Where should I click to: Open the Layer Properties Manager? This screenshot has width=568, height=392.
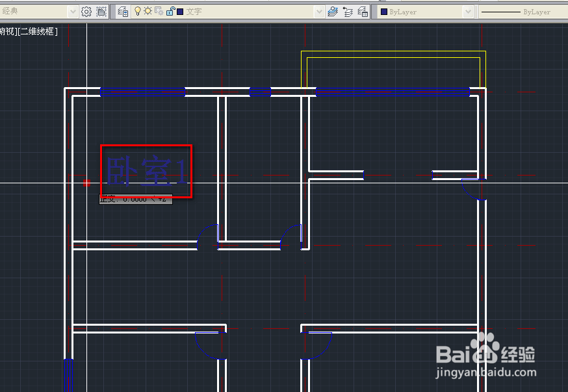click(x=123, y=12)
